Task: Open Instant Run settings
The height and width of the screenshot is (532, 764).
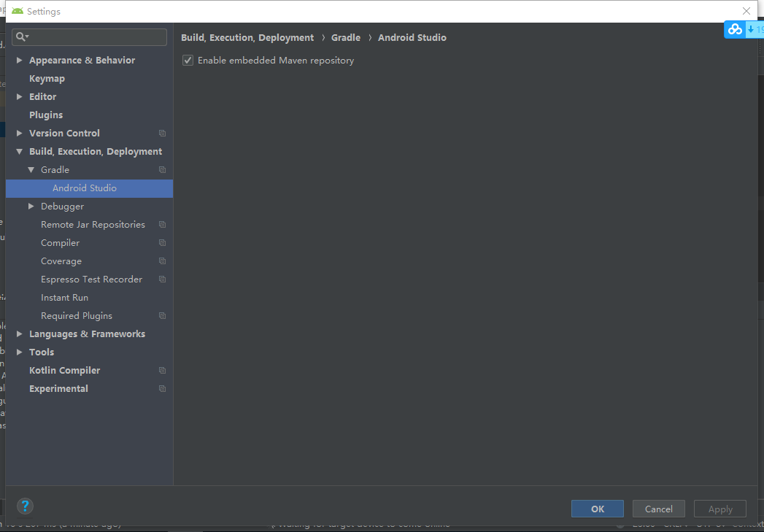Action: coord(64,297)
